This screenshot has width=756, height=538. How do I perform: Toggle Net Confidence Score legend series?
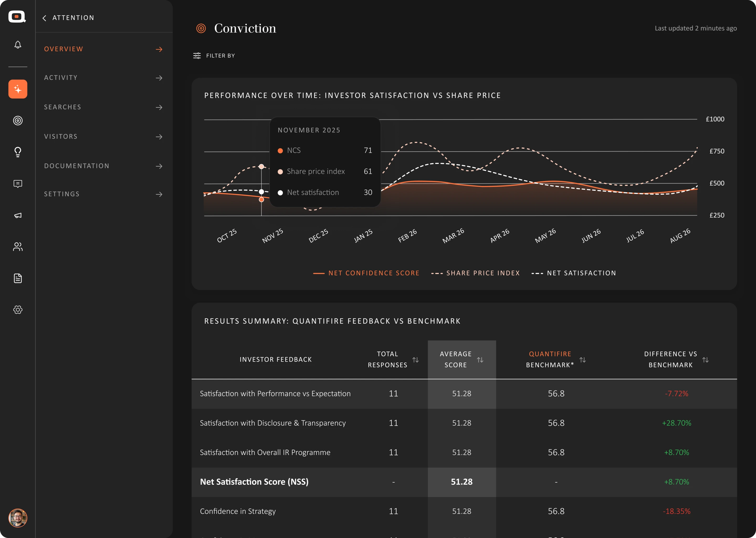366,273
